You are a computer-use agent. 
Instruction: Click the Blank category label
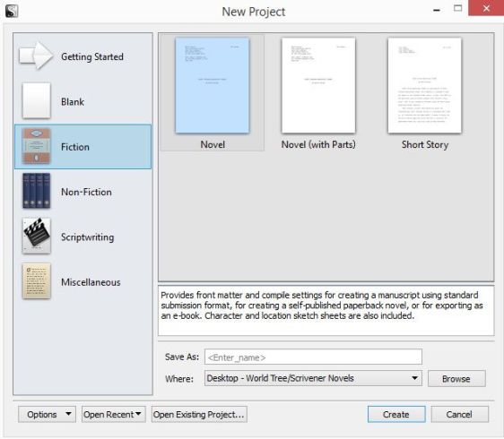tap(73, 102)
